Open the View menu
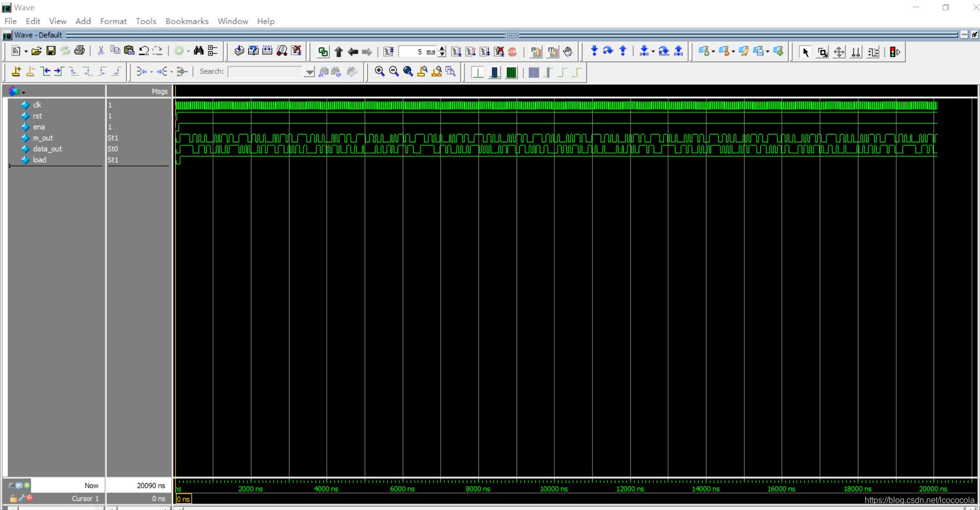The image size is (980, 510). (x=58, y=21)
